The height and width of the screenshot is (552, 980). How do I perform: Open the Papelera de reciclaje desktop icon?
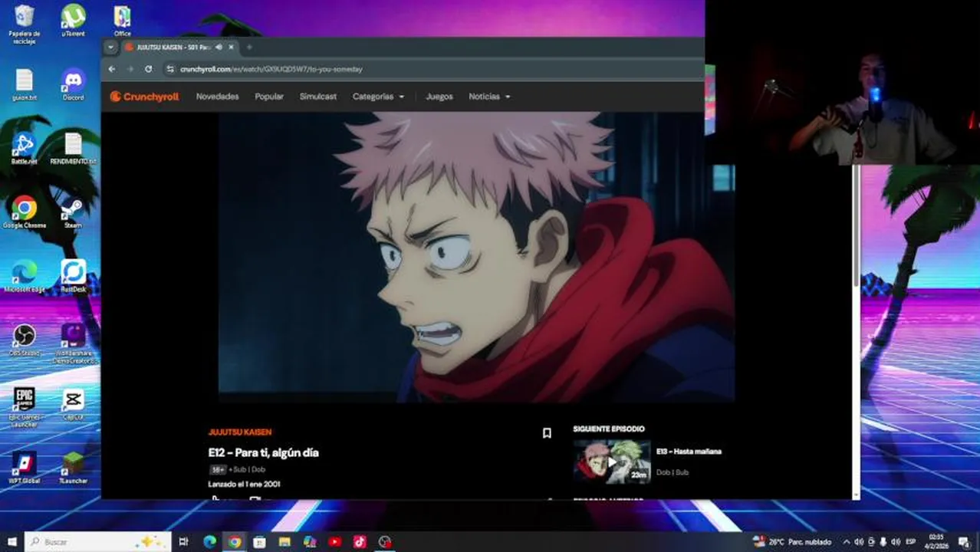24,23
